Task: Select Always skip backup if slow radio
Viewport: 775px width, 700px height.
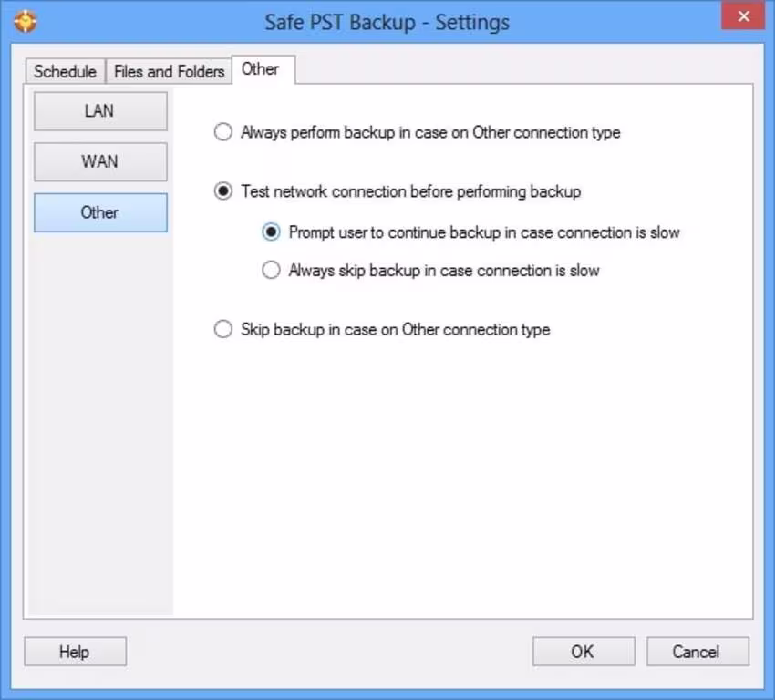Action: pyautogui.click(x=271, y=271)
